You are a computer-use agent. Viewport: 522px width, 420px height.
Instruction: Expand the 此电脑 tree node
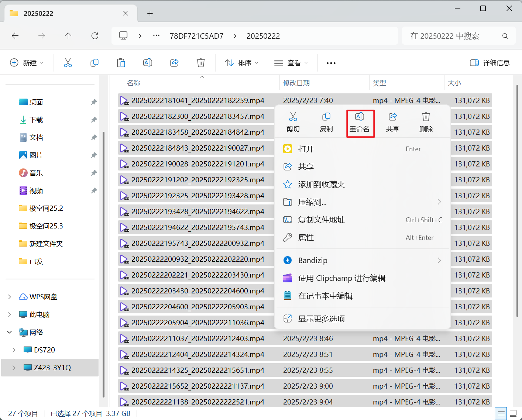pyautogui.click(x=10, y=314)
